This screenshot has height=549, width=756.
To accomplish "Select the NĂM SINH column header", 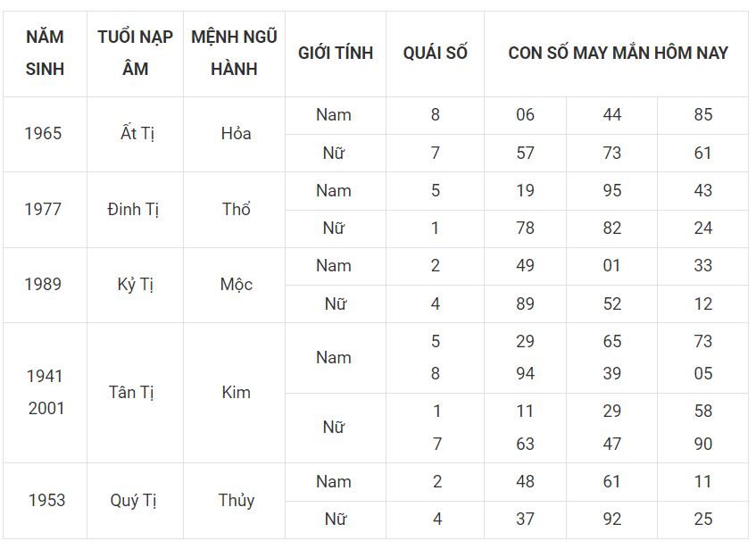I will 45,53.
